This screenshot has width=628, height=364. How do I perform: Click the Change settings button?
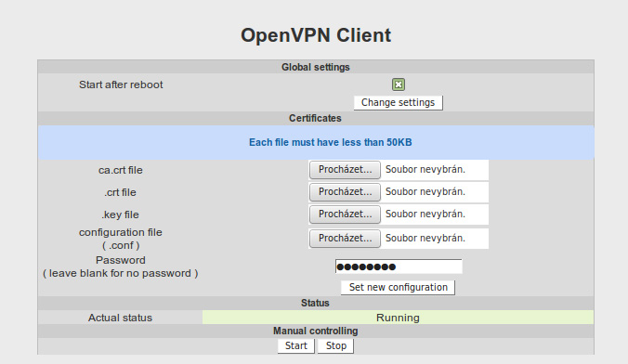click(399, 102)
